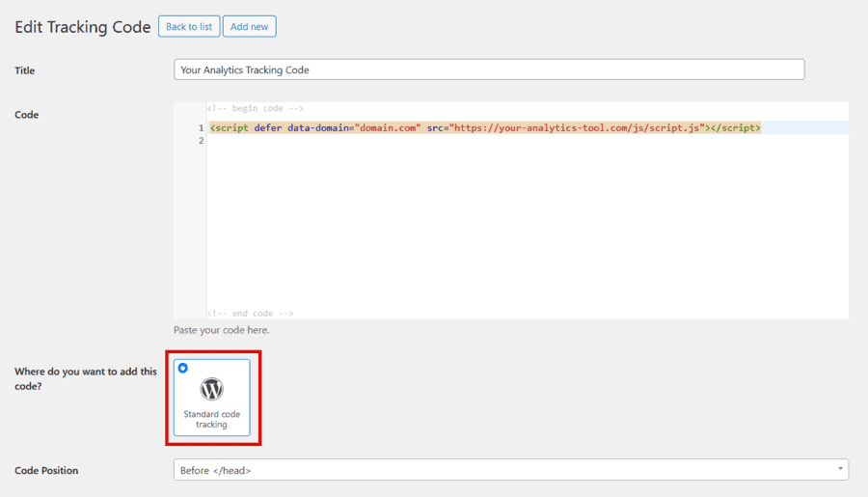Click the script tag on code line 1

(x=485, y=128)
